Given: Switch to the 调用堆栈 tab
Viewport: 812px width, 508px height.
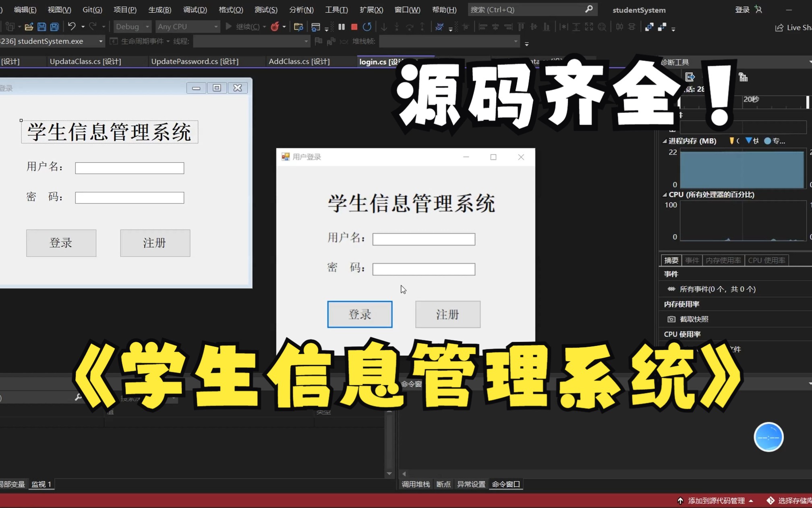Looking at the screenshot, I should 416,484.
